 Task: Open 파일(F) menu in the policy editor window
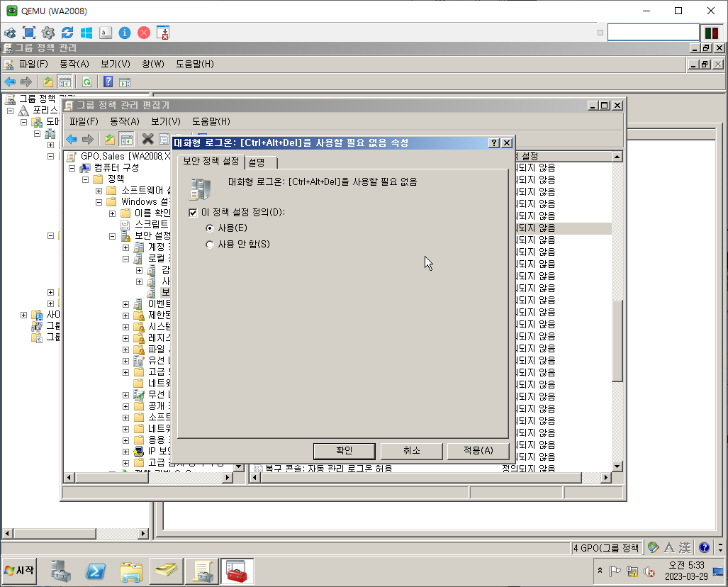click(x=84, y=122)
